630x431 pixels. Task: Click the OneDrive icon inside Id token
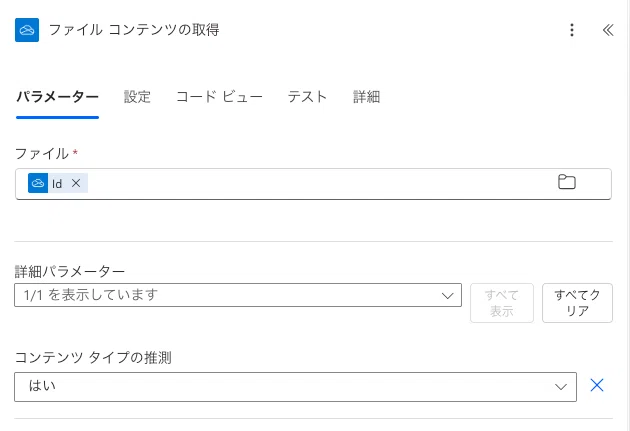(38, 183)
